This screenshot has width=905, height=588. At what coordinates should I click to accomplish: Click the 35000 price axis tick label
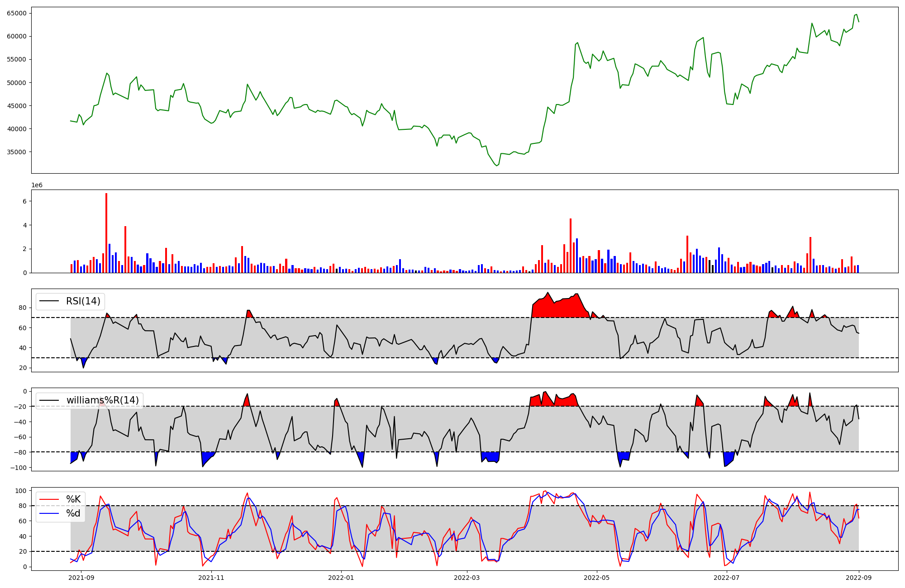(x=17, y=152)
